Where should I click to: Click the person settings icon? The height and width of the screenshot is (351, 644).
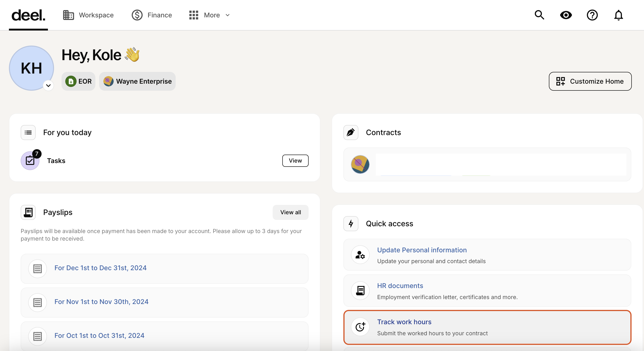(x=360, y=255)
